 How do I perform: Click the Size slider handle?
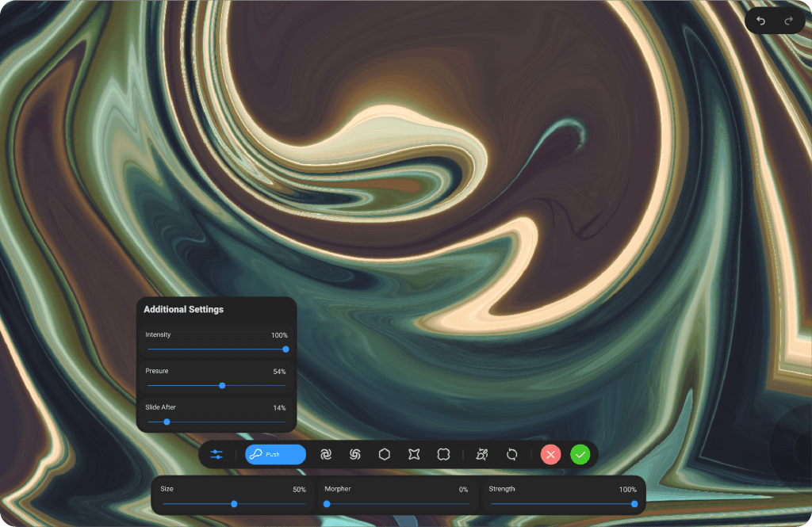pos(234,503)
